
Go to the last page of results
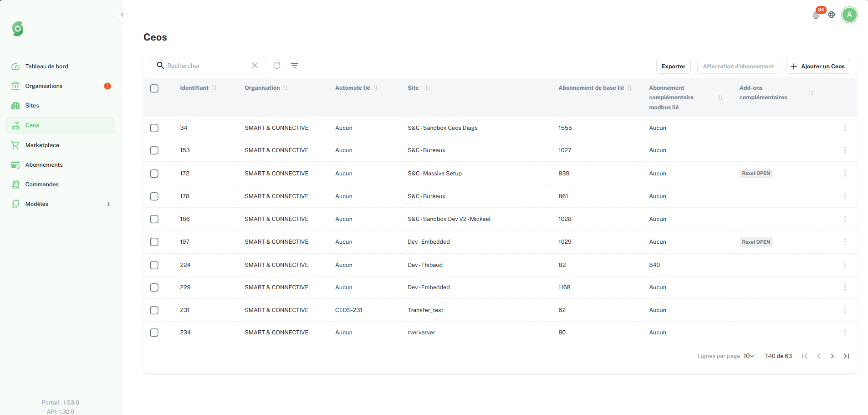[x=846, y=356]
